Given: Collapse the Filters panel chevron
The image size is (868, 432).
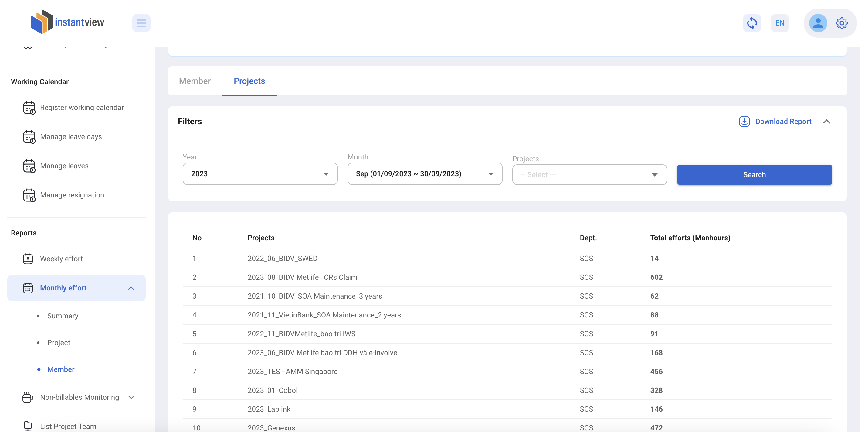Looking at the screenshot, I should [826, 122].
